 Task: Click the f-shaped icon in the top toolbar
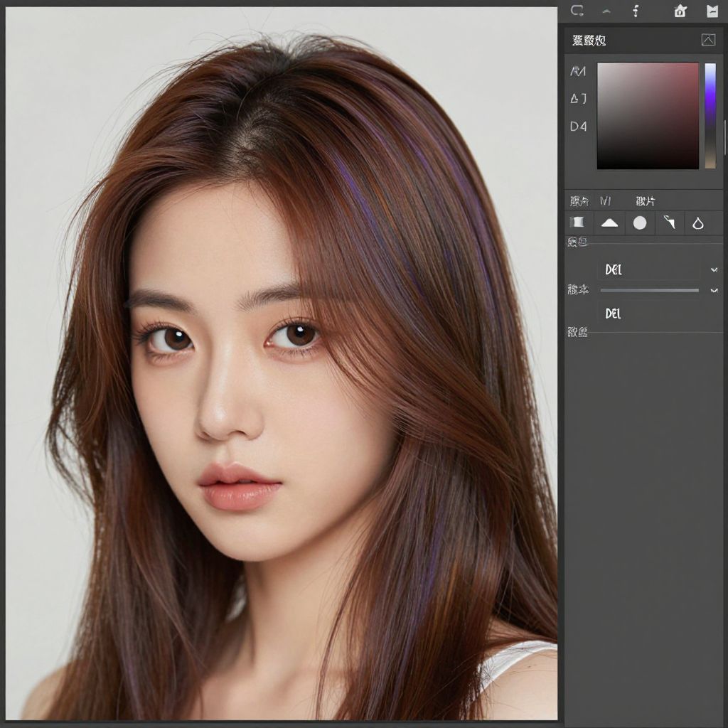pyautogui.click(x=636, y=11)
